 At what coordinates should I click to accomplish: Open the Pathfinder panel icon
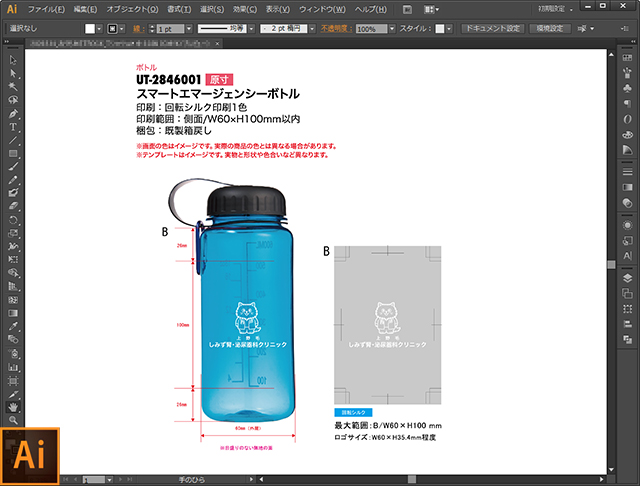coord(627,340)
